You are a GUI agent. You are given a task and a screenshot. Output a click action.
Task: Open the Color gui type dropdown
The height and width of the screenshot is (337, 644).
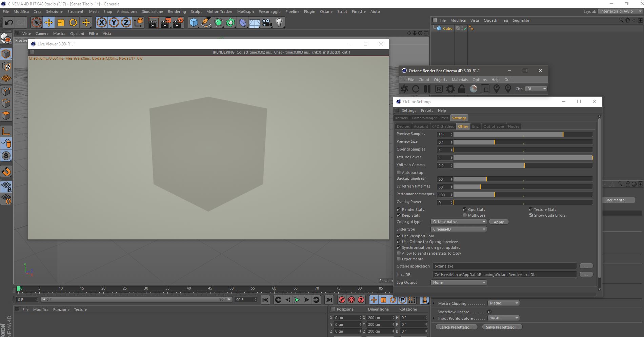tap(459, 222)
